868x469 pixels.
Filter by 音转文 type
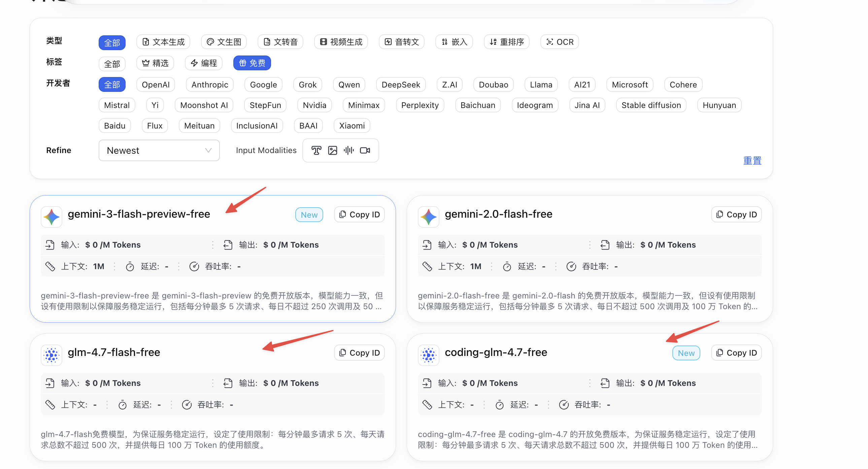[402, 42]
